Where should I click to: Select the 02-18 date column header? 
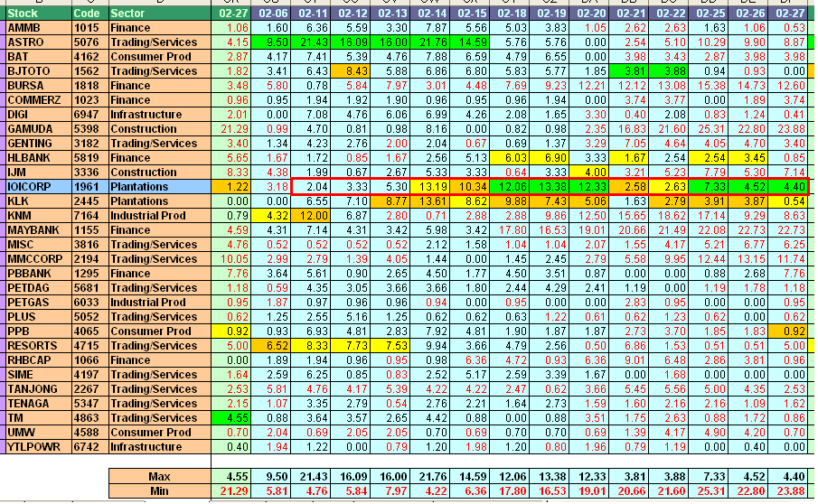coord(512,14)
